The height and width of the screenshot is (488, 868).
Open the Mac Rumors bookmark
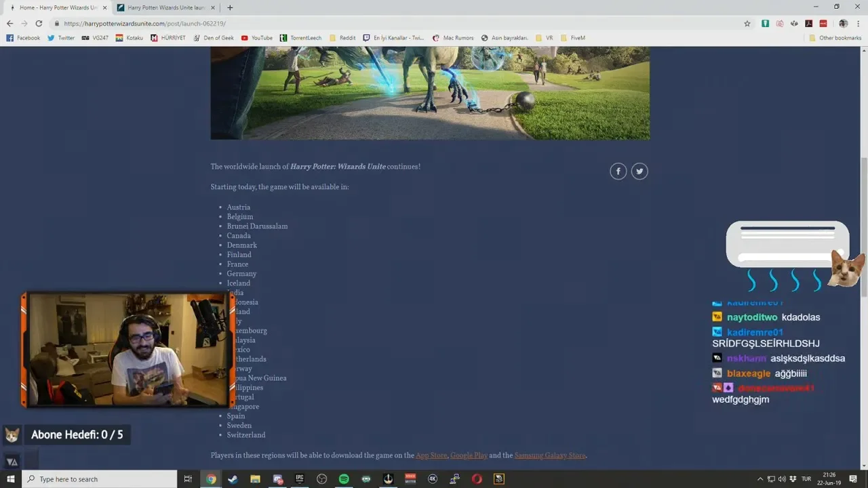tap(453, 38)
